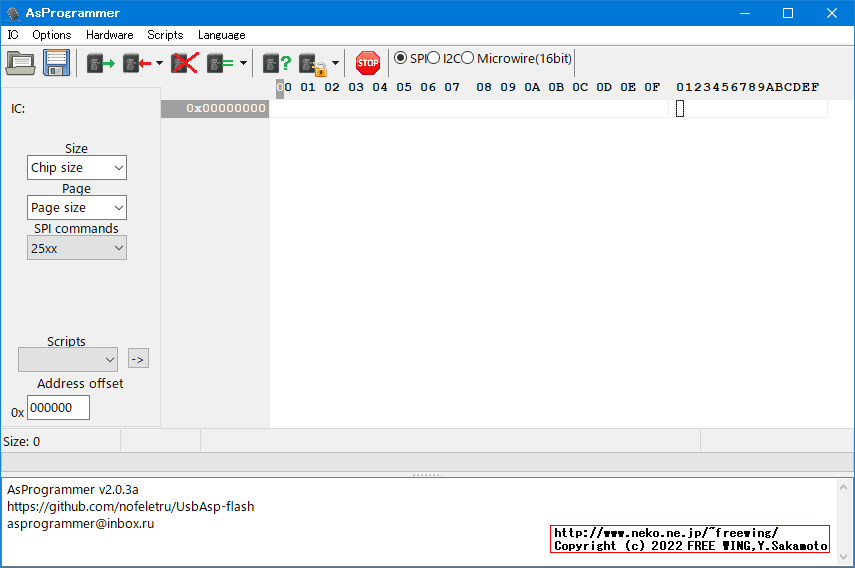Open the Scripts combo box in sidebar
This screenshot has height=568, width=855.
coord(68,360)
